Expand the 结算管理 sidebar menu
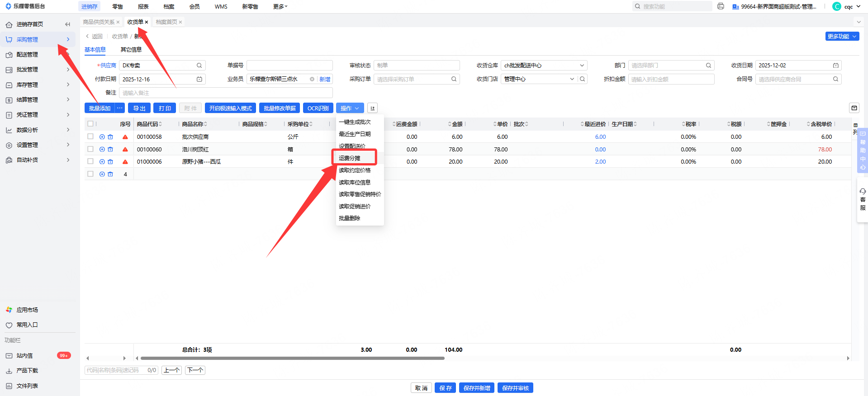This screenshot has width=868, height=396. [38, 99]
